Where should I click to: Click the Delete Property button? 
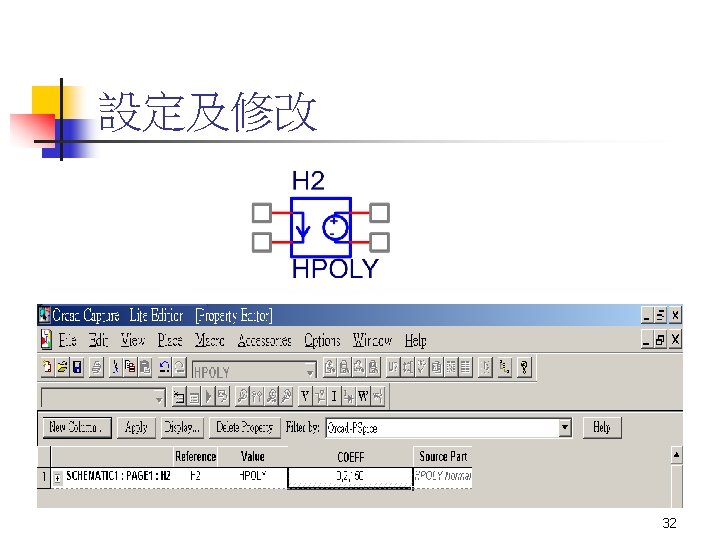click(x=245, y=428)
